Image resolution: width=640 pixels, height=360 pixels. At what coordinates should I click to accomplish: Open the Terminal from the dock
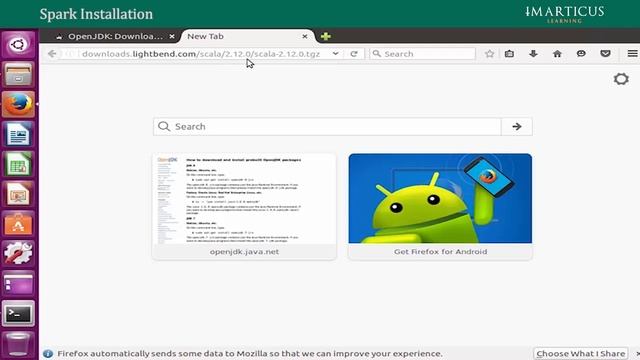pos(18,314)
